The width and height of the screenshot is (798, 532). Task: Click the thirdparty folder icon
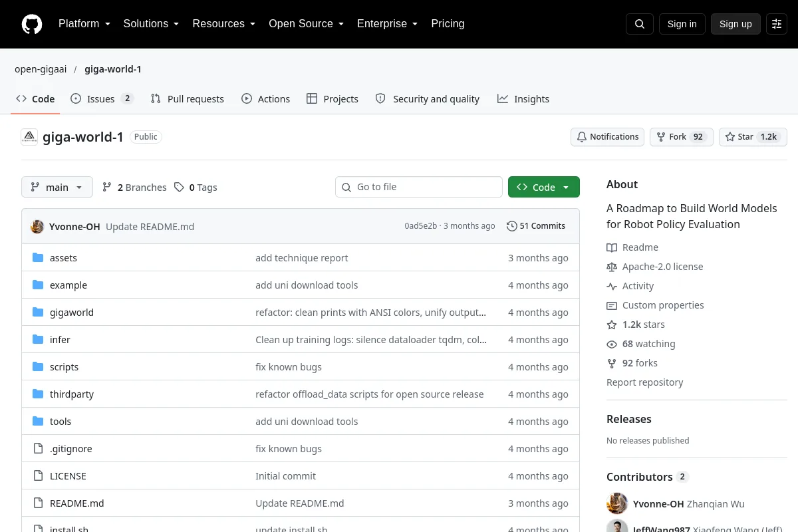tap(38, 394)
